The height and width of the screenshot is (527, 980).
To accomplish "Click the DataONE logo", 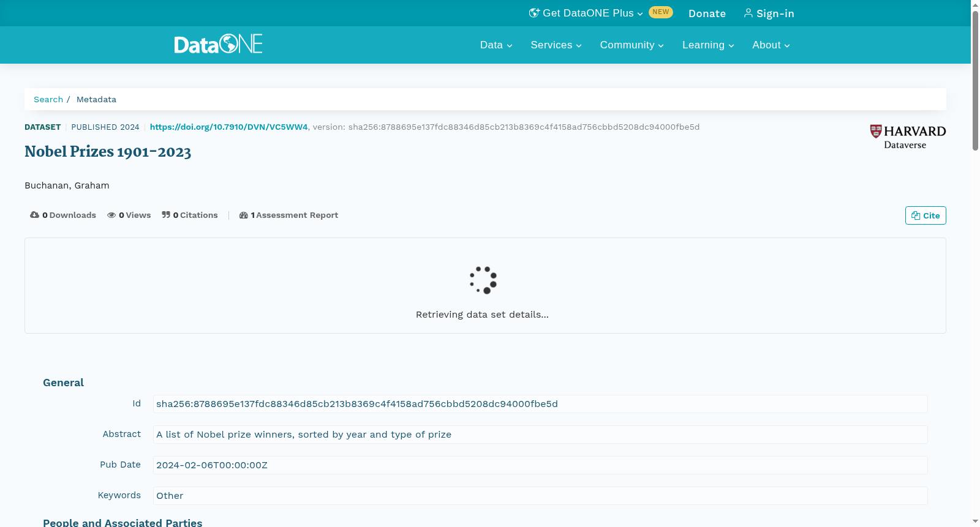I will (218, 44).
